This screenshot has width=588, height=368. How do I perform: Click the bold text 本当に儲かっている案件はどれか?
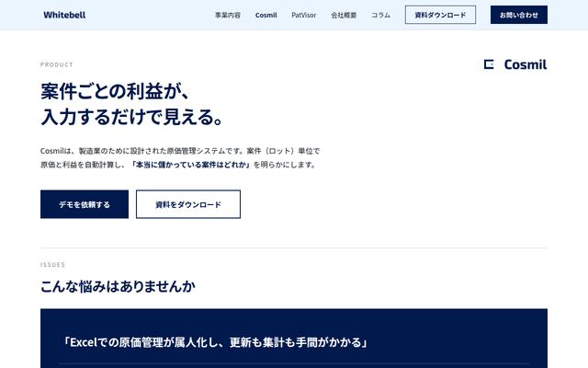pyautogui.click(x=192, y=165)
